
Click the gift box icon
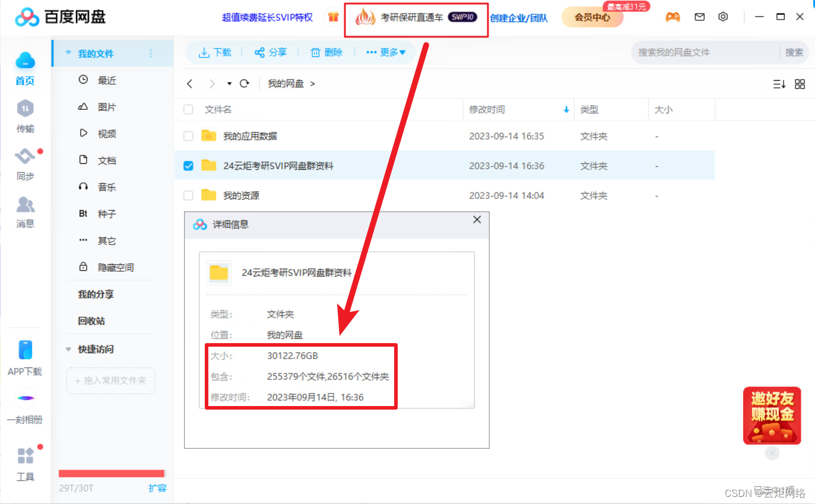[x=333, y=17]
